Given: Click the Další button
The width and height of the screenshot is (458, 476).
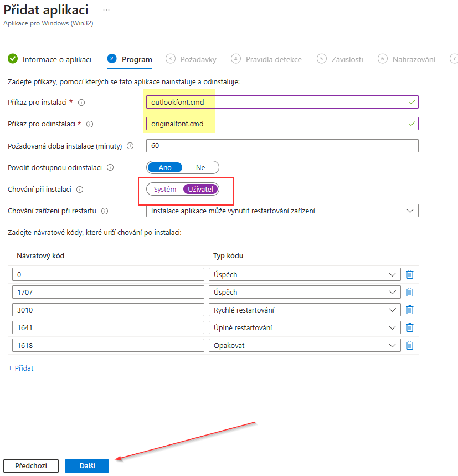Looking at the screenshot, I should 87,465.
